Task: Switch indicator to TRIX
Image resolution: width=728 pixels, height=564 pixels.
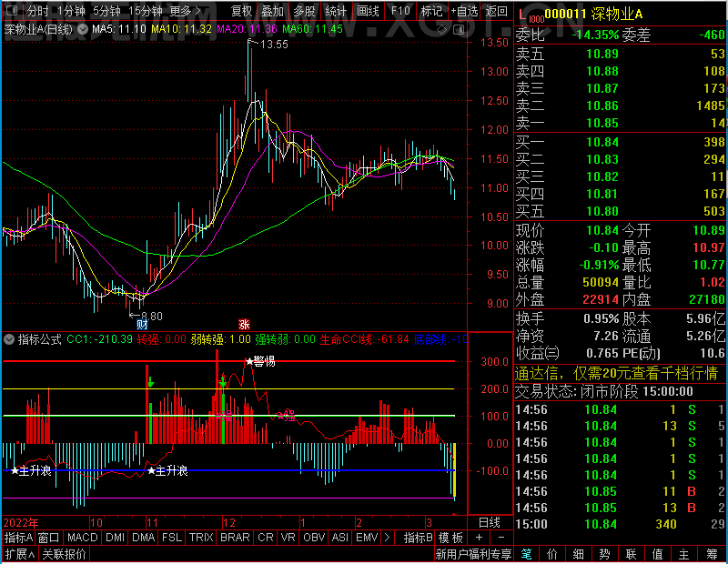Action: pyautogui.click(x=201, y=538)
